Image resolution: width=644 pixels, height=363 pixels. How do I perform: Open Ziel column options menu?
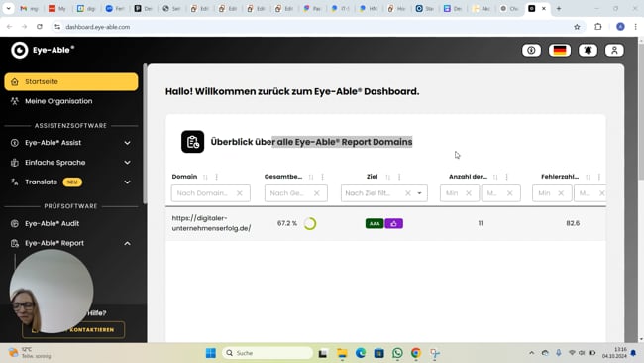pos(399,177)
